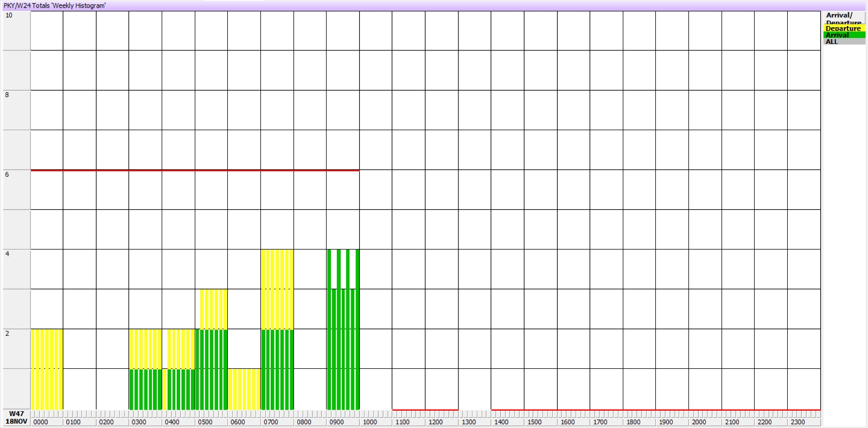
Task: Select the 0300 time axis label
Action: 139,422
